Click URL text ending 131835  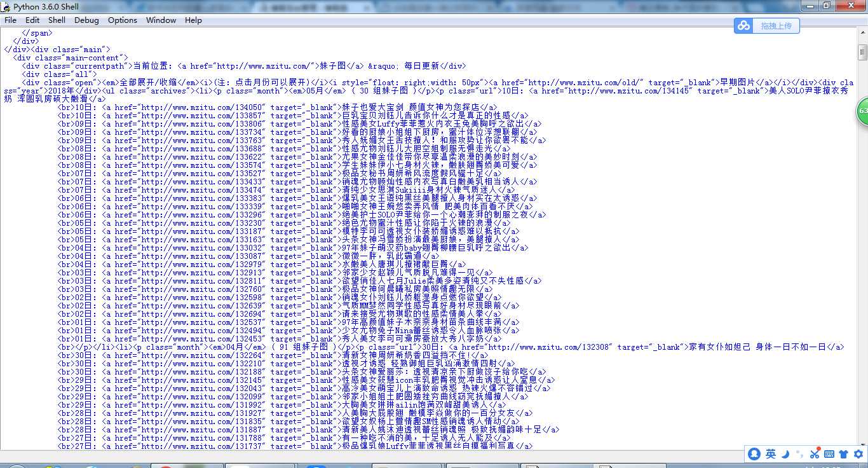point(201,422)
